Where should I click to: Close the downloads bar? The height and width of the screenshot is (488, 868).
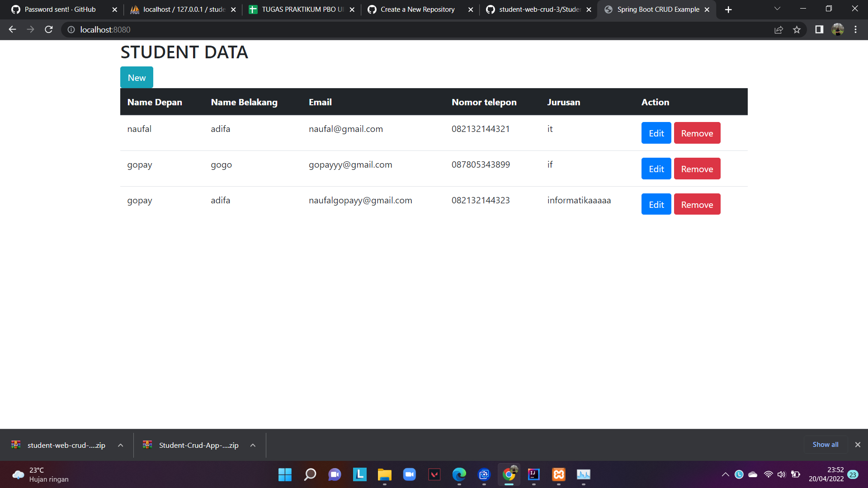(x=858, y=445)
